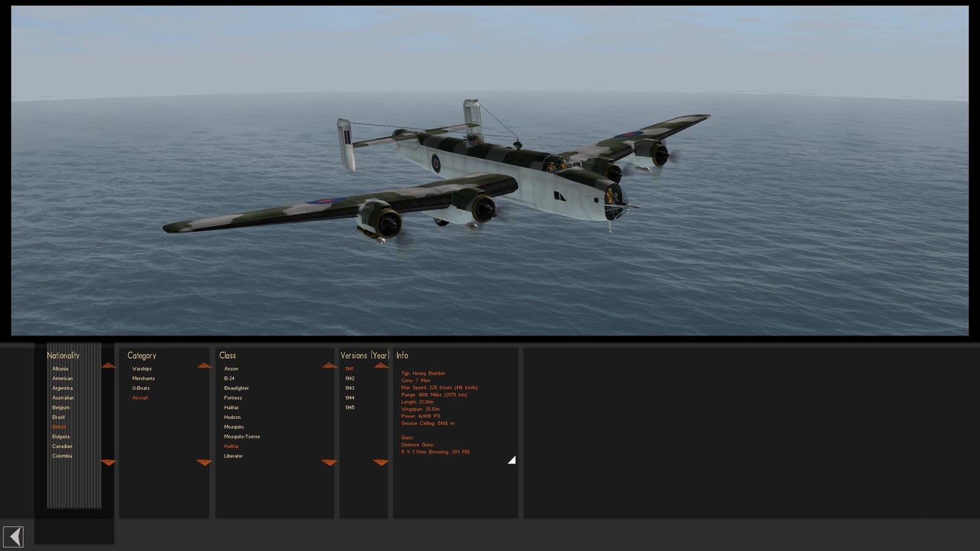Viewport: 980px width, 551px height.
Task: Click the 'Wingspan: 30.12m' info line
Action: coord(420,409)
